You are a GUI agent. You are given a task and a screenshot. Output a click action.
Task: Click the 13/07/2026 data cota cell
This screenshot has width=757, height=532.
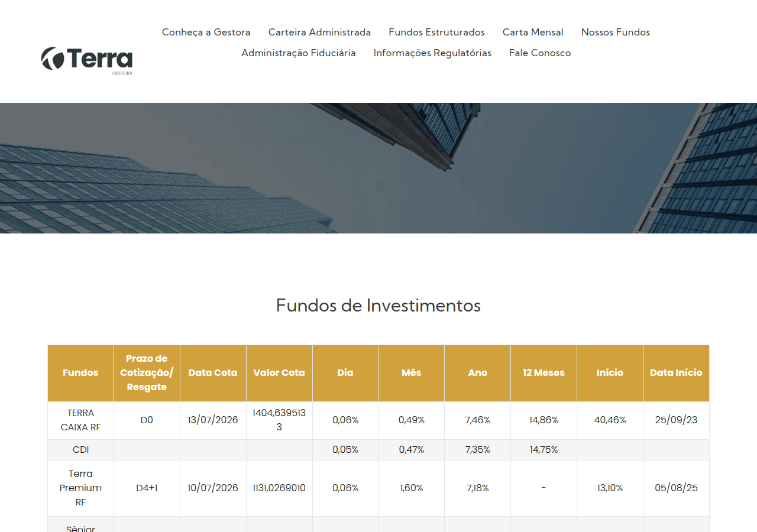(213, 420)
